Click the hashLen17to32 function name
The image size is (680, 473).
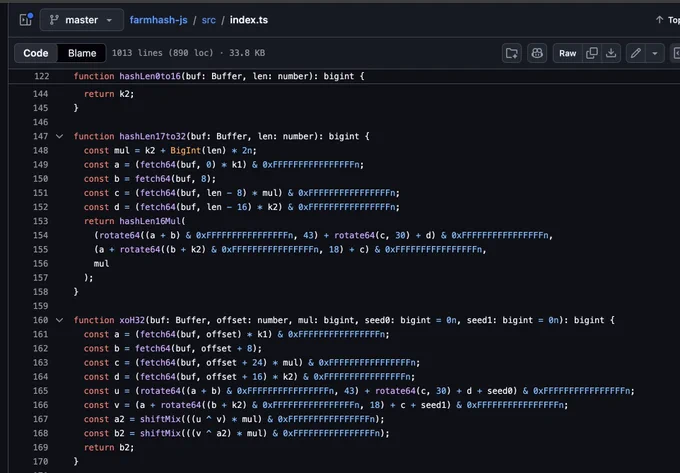tap(153, 137)
